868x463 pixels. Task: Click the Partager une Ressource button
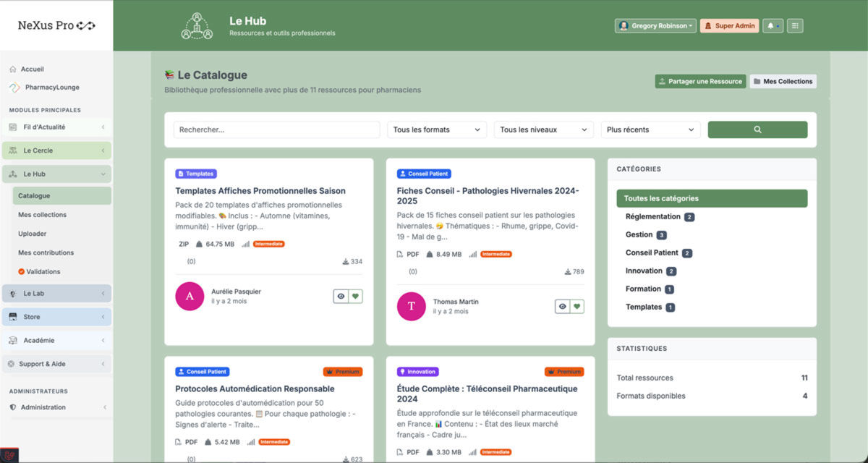(x=699, y=81)
